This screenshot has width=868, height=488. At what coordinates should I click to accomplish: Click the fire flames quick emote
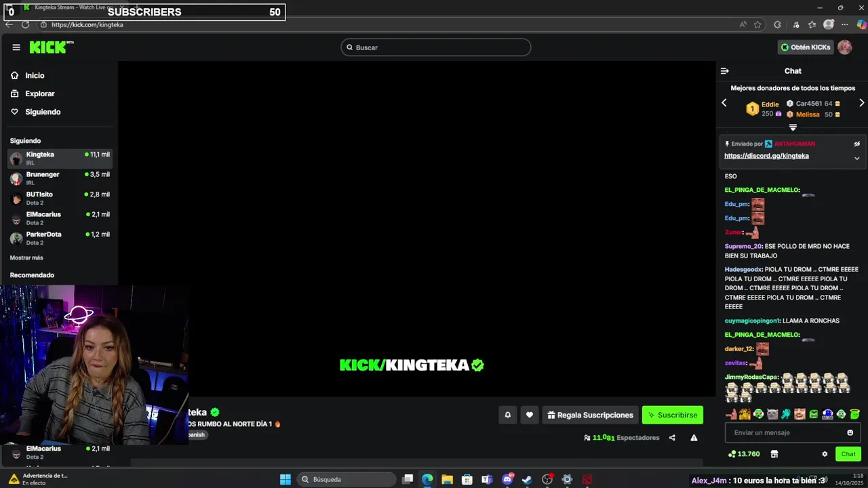[x=745, y=413]
